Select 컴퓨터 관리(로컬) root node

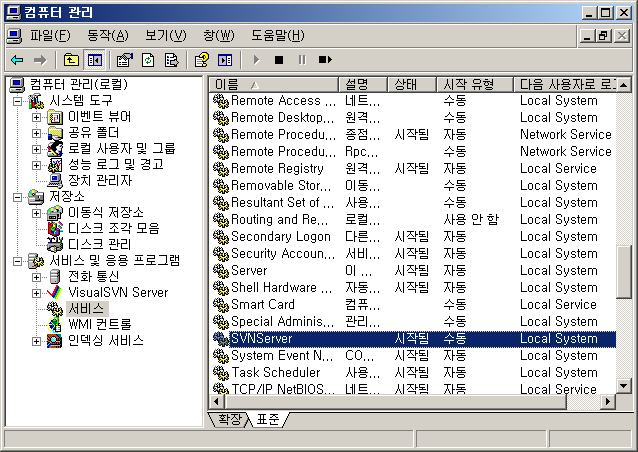tap(79, 85)
